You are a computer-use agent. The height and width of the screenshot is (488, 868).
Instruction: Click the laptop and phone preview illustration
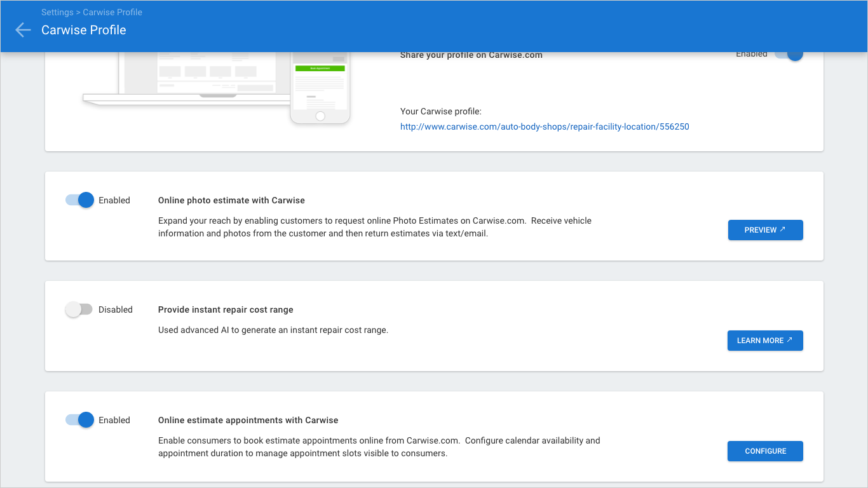click(x=217, y=88)
